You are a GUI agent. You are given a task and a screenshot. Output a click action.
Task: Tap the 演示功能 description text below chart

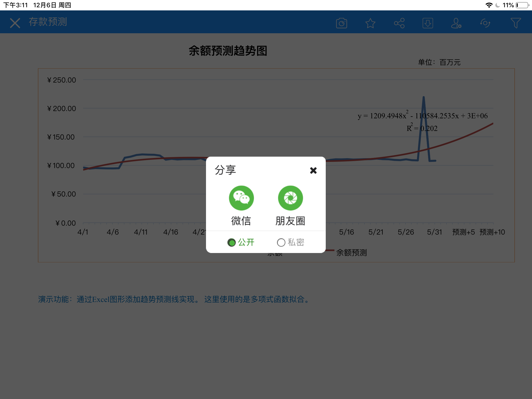tap(174, 299)
